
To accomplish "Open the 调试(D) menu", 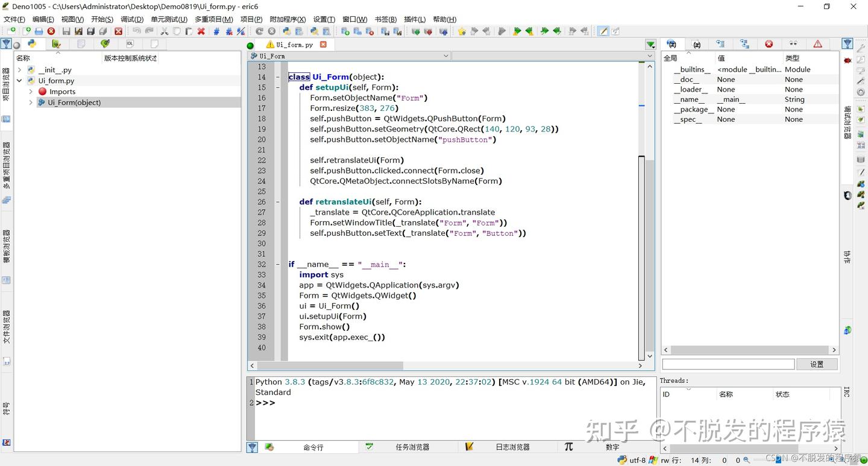I will point(131,19).
